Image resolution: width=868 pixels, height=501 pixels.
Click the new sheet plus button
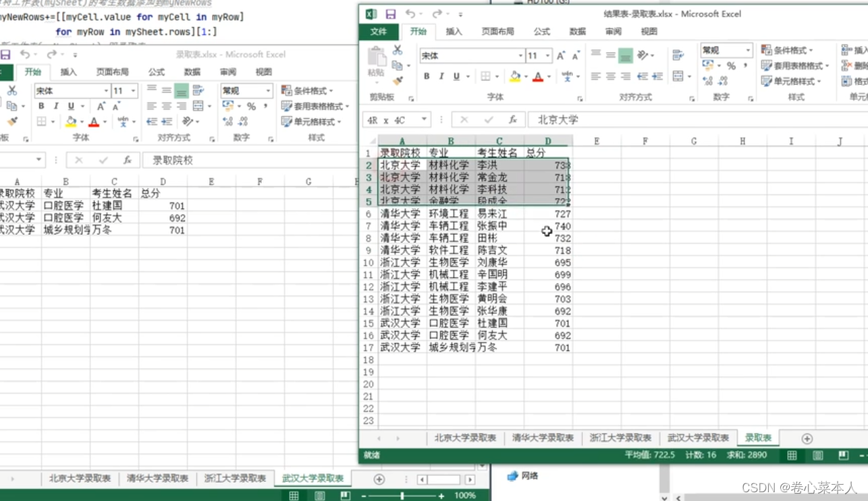click(806, 438)
